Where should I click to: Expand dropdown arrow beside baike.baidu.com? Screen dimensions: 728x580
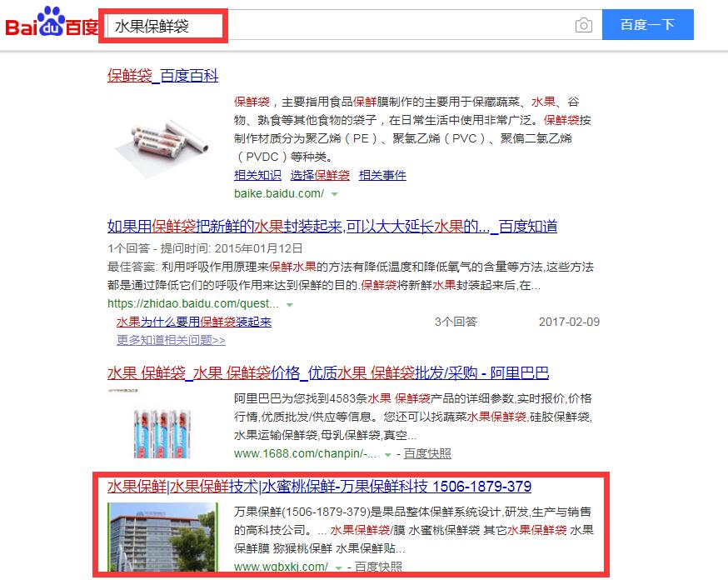(x=334, y=194)
